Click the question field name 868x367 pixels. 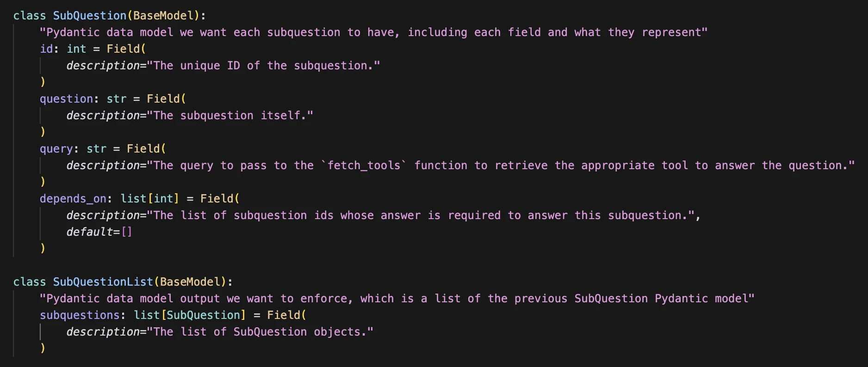pyautogui.click(x=66, y=99)
